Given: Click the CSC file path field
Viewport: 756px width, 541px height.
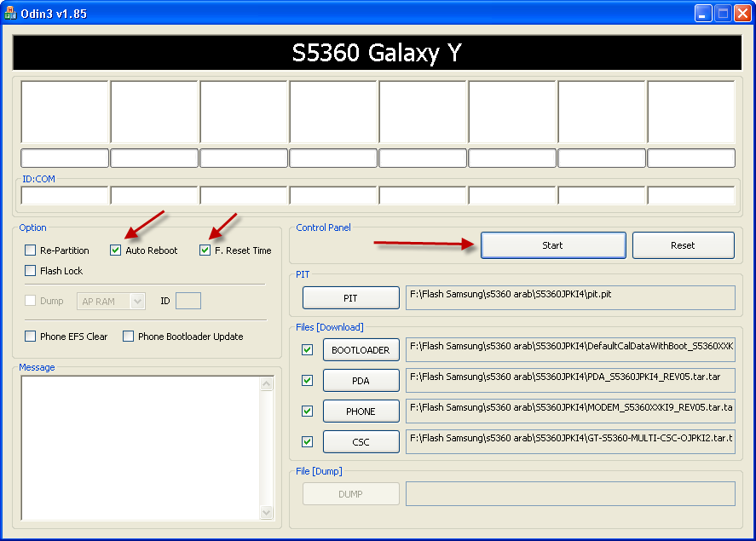Looking at the screenshot, I should (570, 442).
